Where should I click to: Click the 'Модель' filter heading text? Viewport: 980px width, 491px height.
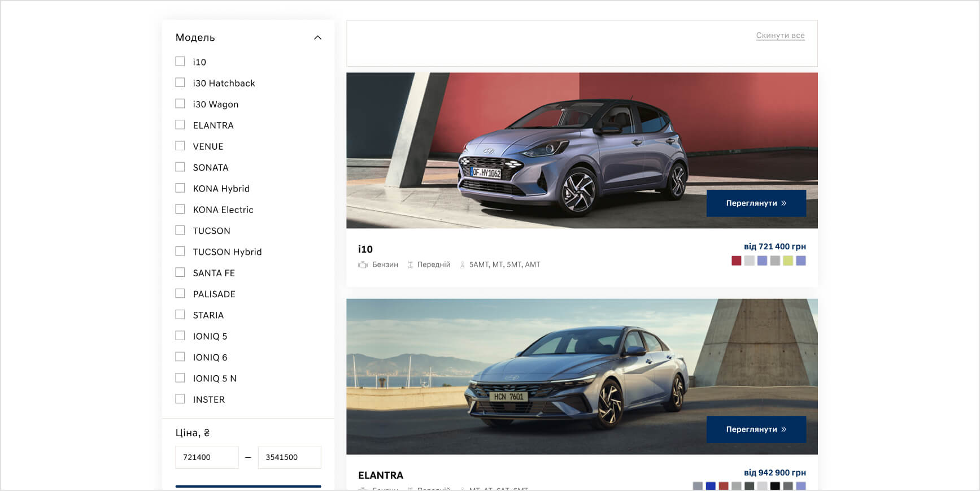point(195,38)
